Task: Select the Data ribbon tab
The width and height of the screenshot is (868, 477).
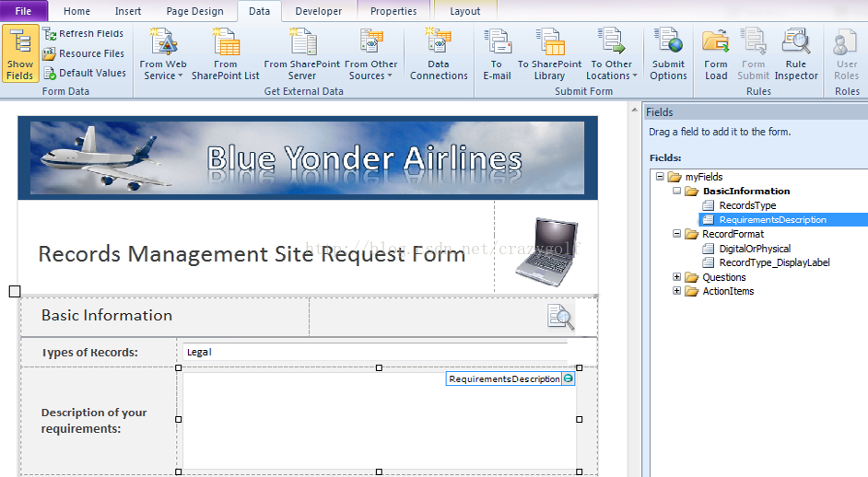Action: (260, 11)
